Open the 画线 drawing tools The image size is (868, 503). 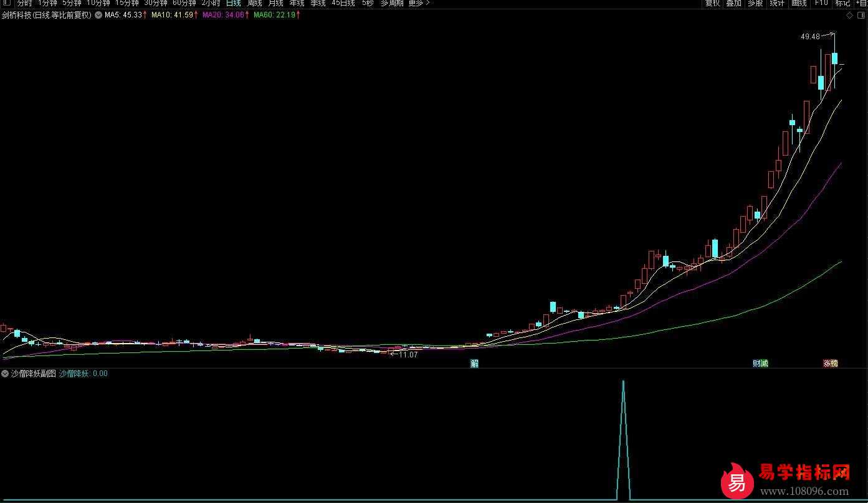click(x=799, y=3)
